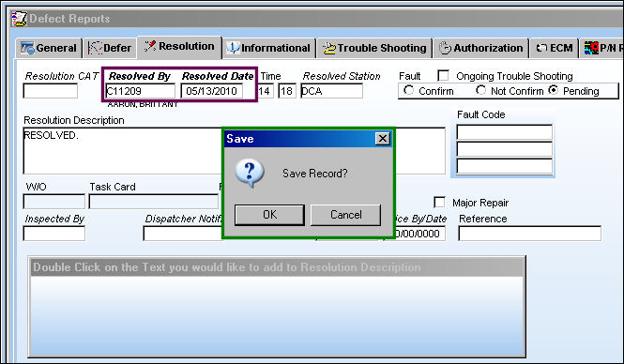Click the Defect Reports window title icon
The height and width of the screenshot is (364, 624).
[19, 19]
